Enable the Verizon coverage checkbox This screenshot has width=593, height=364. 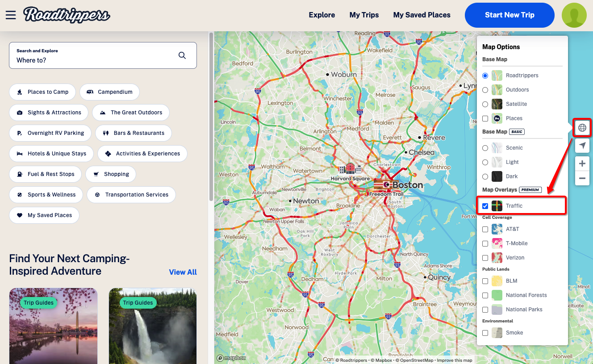485,258
